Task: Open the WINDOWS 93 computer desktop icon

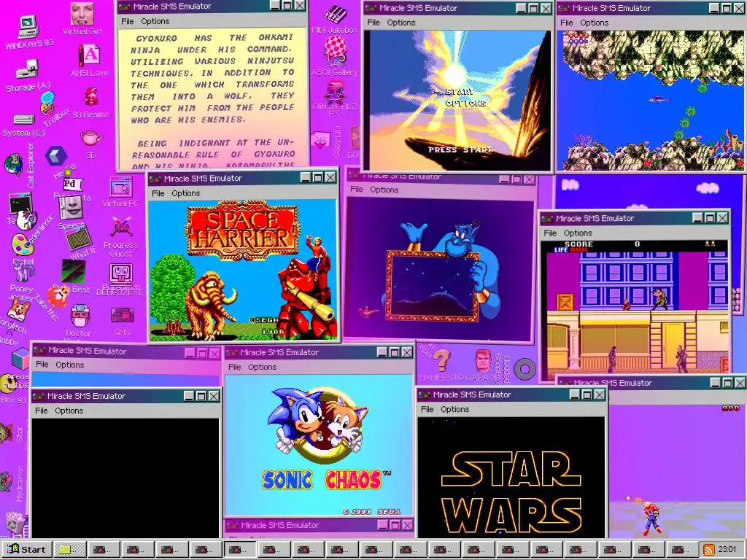Action: click(28, 28)
